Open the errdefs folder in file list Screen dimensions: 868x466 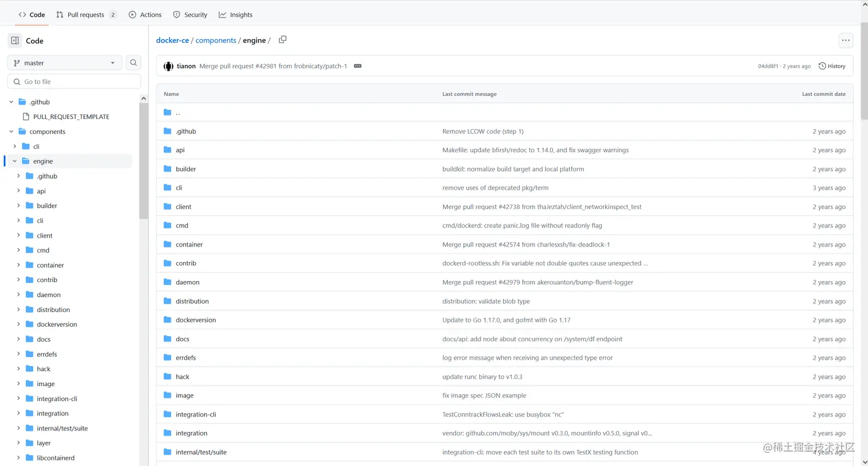tap(186, 357)
